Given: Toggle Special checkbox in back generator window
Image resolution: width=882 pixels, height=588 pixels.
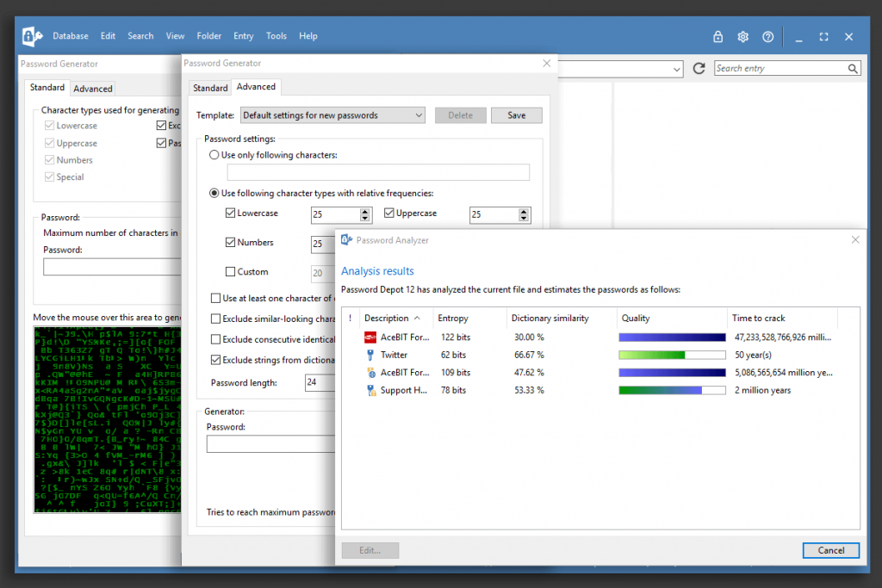Looking at the screenshot, I should [49, 177].
